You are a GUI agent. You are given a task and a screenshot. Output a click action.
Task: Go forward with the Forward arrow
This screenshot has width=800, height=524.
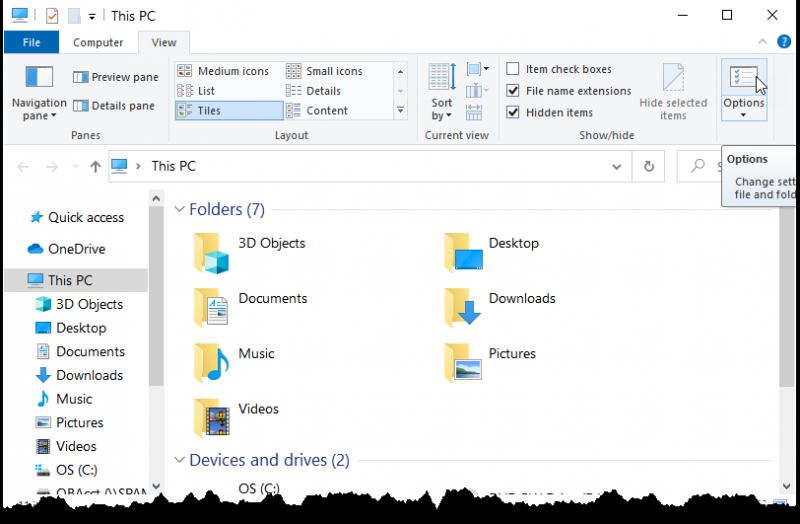(52, 166)
